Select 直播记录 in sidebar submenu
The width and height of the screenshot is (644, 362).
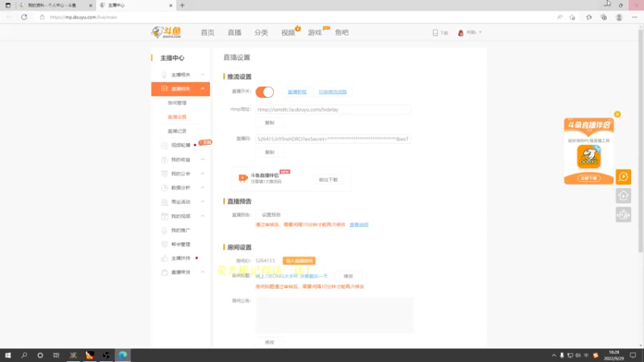(177, 131)
